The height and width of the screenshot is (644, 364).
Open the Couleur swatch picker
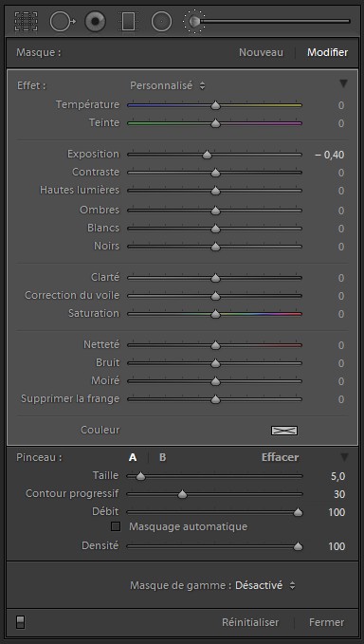tap(284, 431)
